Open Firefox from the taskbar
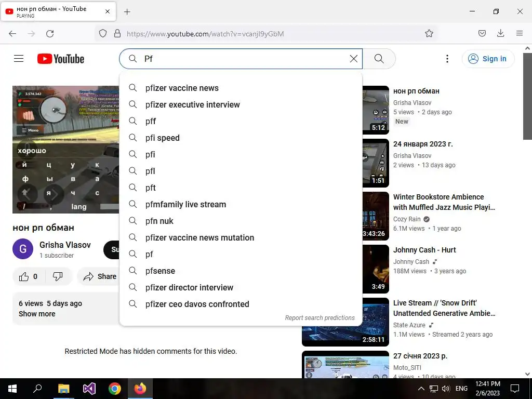The image size is (532, 399). pos(140,389)
